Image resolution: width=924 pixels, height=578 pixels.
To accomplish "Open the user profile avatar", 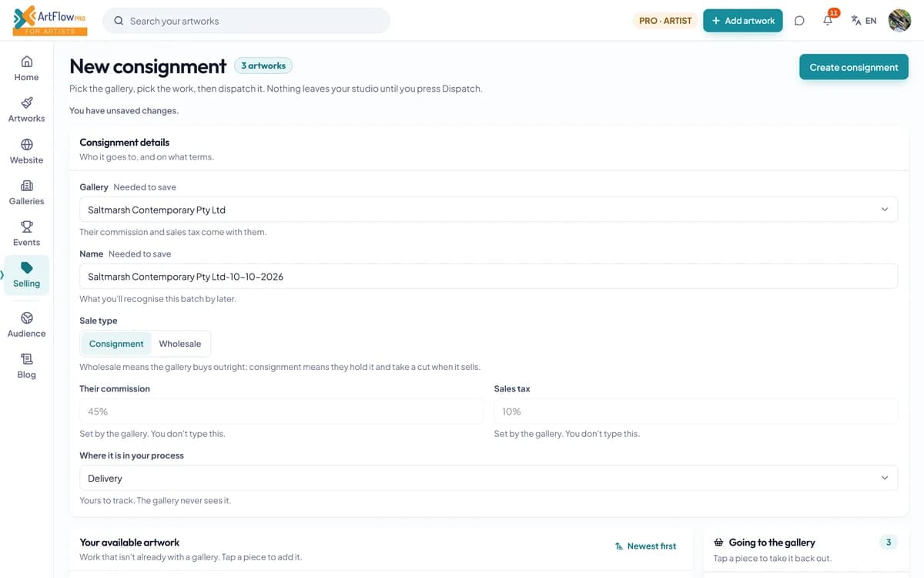I will tap(899, 21).
